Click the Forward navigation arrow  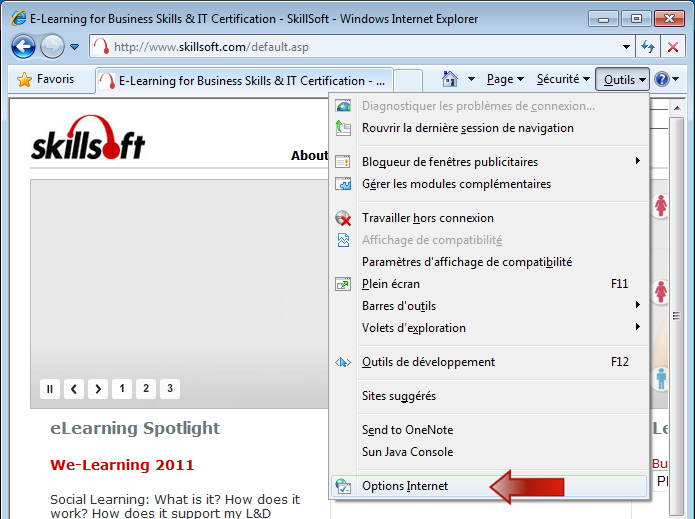pos(52,47)
